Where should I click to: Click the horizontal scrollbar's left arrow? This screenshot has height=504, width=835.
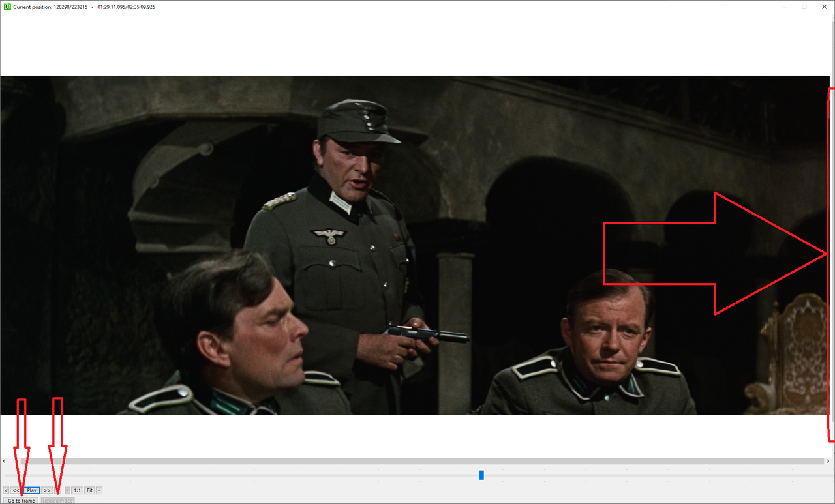(4, 461)
